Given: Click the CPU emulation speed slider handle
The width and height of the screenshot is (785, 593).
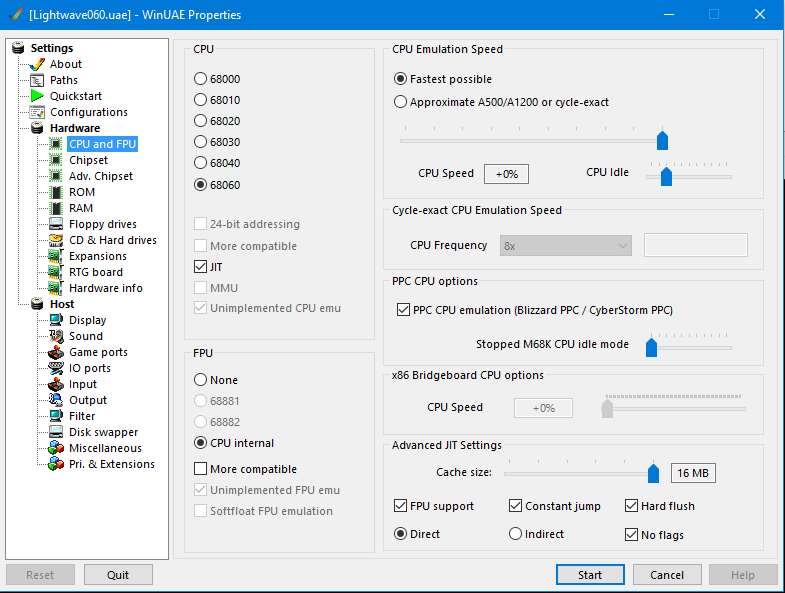Looking at the screenshot, I should pyautogui.click(x=662, y=140).
